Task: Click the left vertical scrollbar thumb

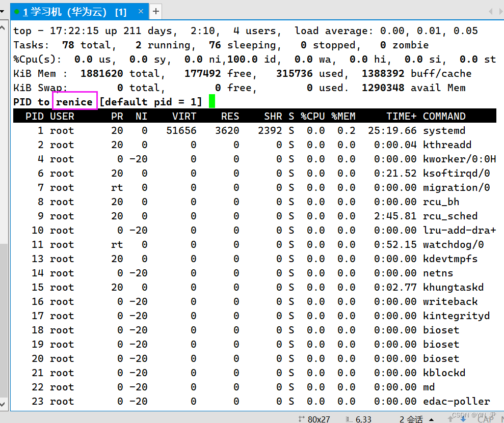Action: click(4, 321)
